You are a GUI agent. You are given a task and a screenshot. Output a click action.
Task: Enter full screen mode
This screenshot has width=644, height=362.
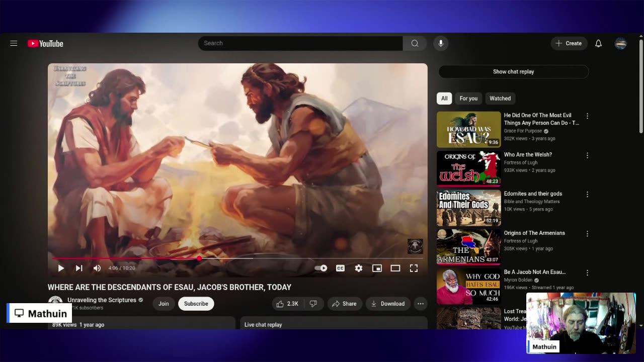pos(414,268)
